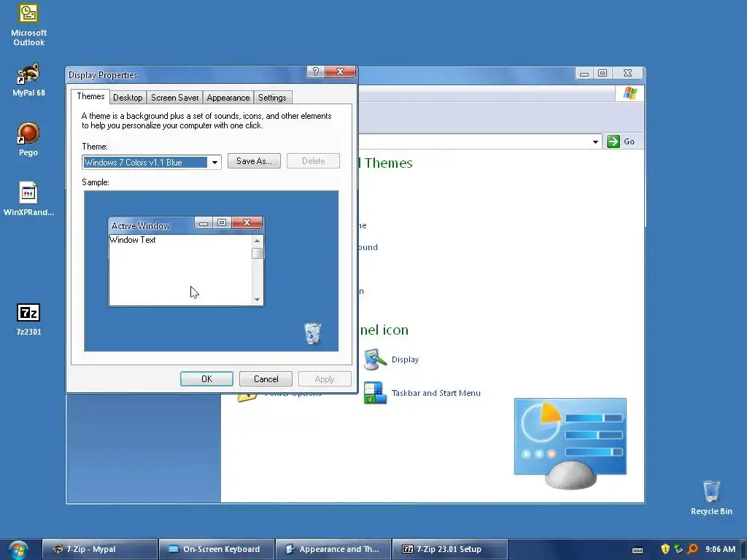Image resolution: width=747 pixels, height=560 pixels.
Task: Open Taskbar and Start Menu icon
Action: coord(375,393)
